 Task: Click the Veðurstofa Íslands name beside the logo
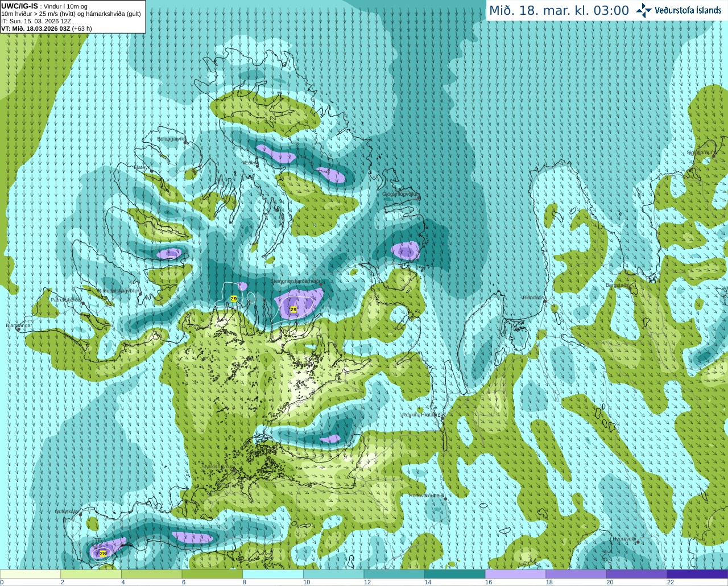pos(688,10)
